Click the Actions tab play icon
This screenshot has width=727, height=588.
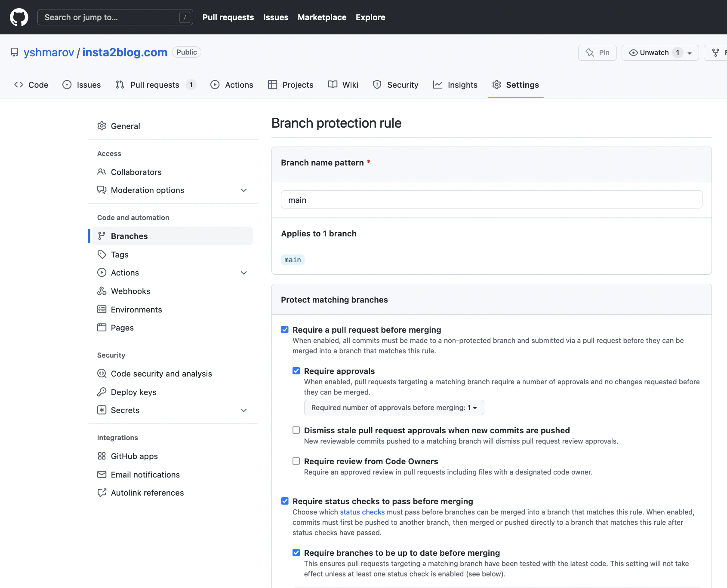pos(215,85)
